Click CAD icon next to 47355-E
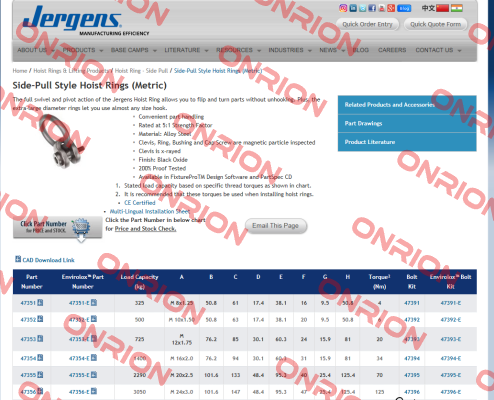Image resolution: width=494 pixels, height=400 pixels. coord(94,375)
